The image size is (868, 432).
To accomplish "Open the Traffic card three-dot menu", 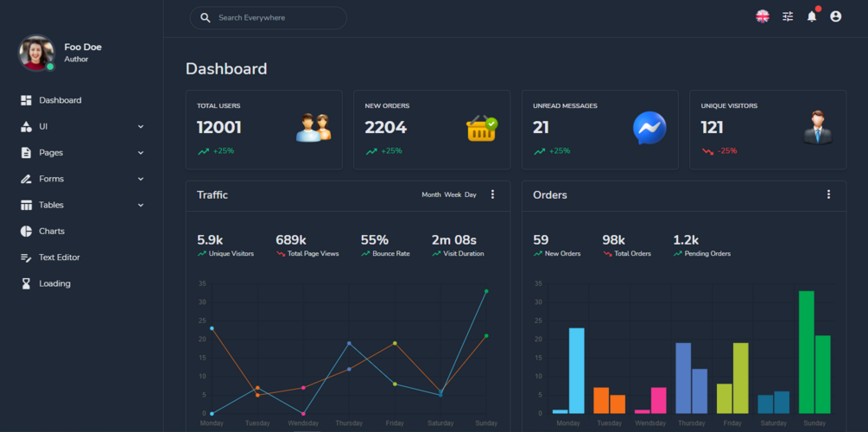I will pyautogui.click(x=492, y=194).
